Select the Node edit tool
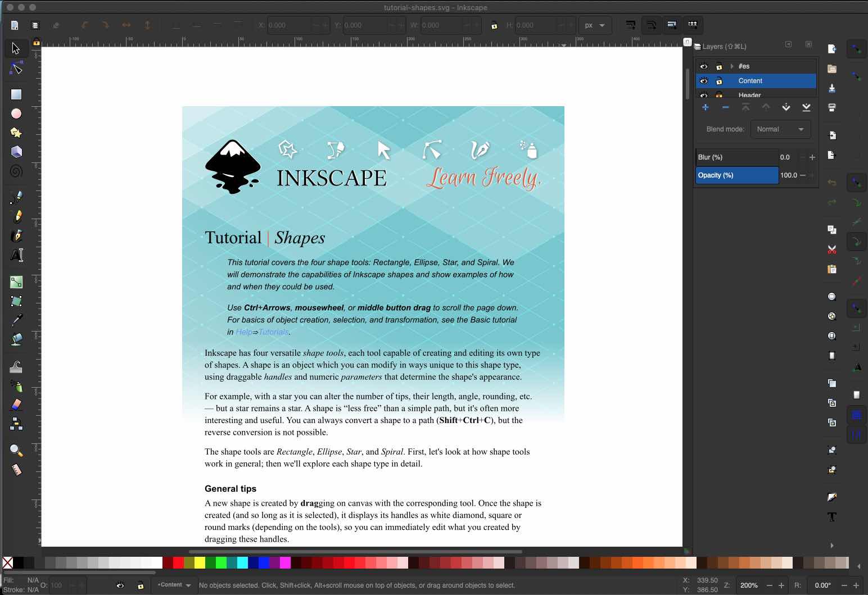The height and width of the screenshot is (595, 868). (16, 69)
